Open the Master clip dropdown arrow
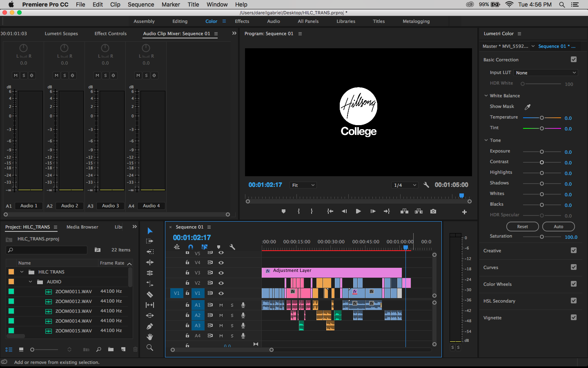This screenshot has width=588, height=368. (533, 46)
